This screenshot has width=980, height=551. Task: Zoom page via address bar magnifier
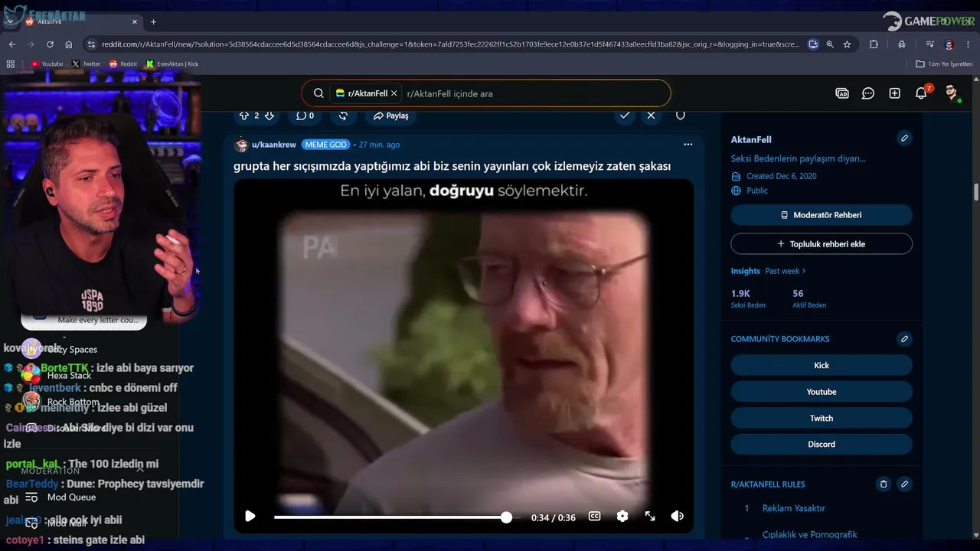point(830,44)
